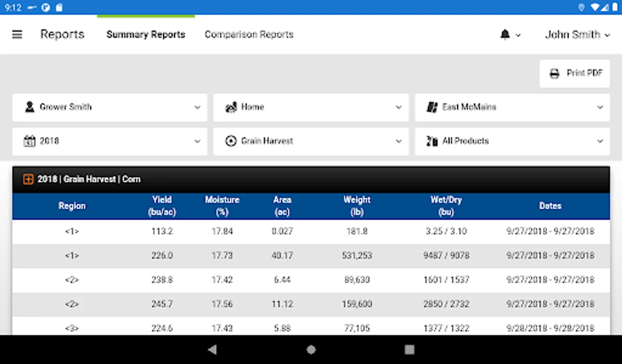
Task: Tap the Android home button
Action: 311,349
